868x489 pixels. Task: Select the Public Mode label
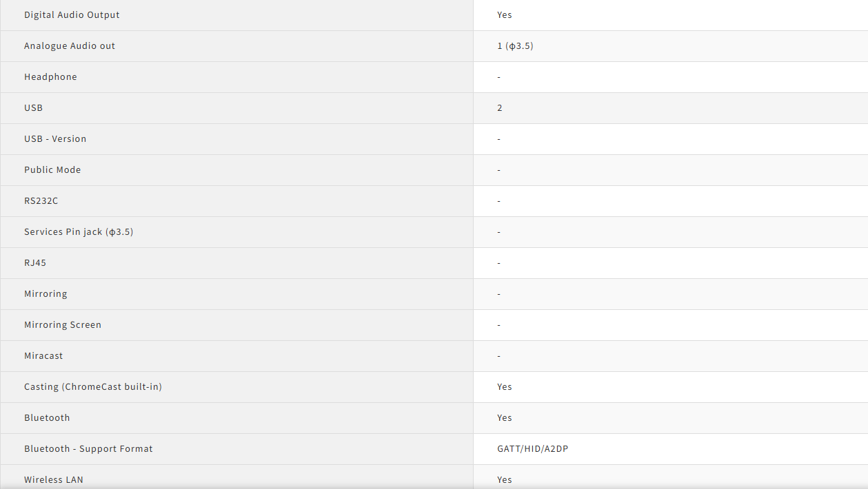point(52,170)
